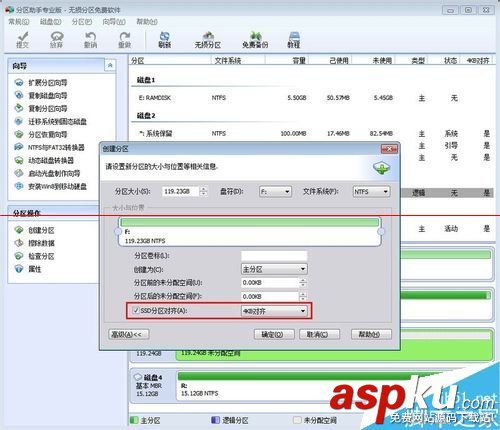Click the right handle of the partition size bar

pyautogui.click(x=381, y=231)
